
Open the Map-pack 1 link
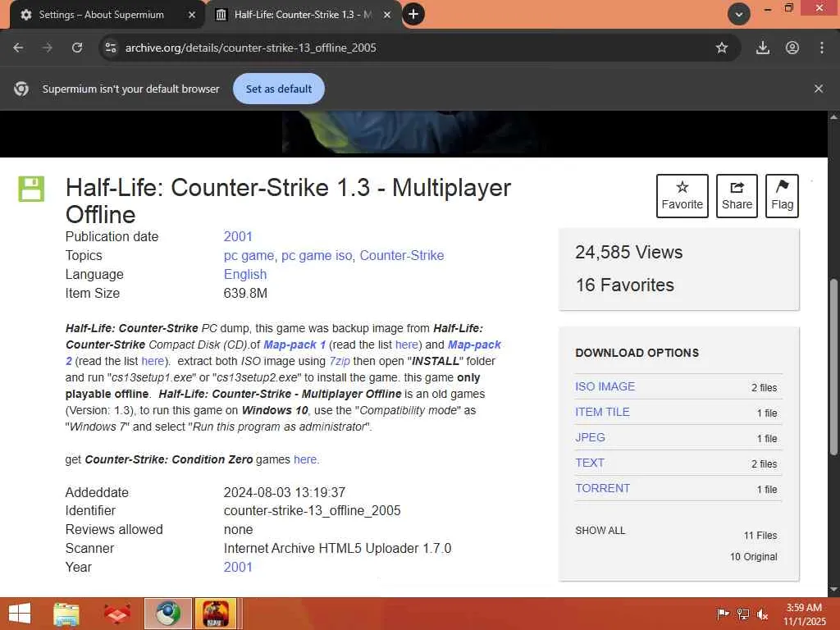coord(294,345)
